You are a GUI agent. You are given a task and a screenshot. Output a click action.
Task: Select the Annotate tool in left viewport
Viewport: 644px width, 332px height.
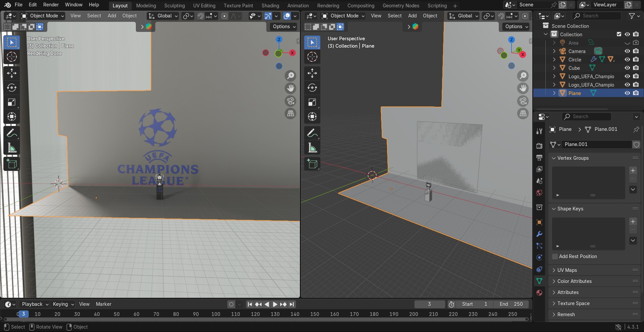12,133
